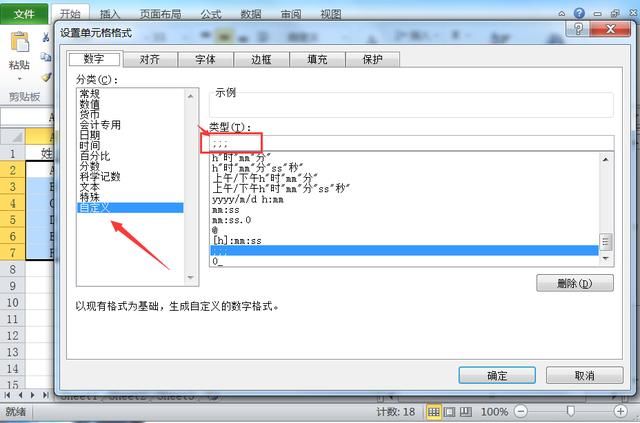Select 数值 in category list
Screen dimensions: 640x423
[x=131, y=104]
